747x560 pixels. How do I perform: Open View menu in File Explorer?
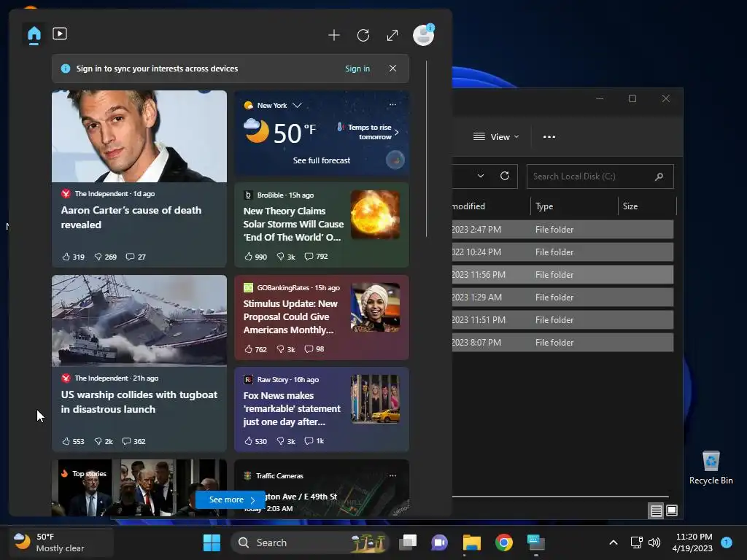click(496, 136)
